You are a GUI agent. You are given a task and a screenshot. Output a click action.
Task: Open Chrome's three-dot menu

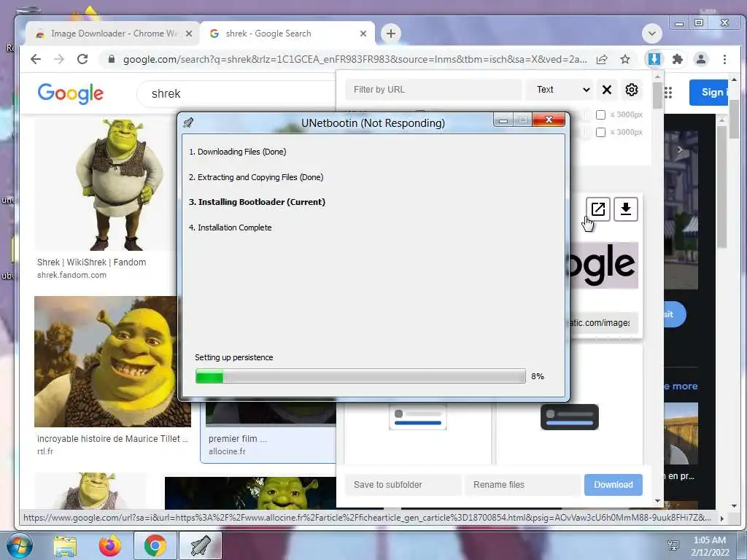pyautogui.click(x=724, y=59)
